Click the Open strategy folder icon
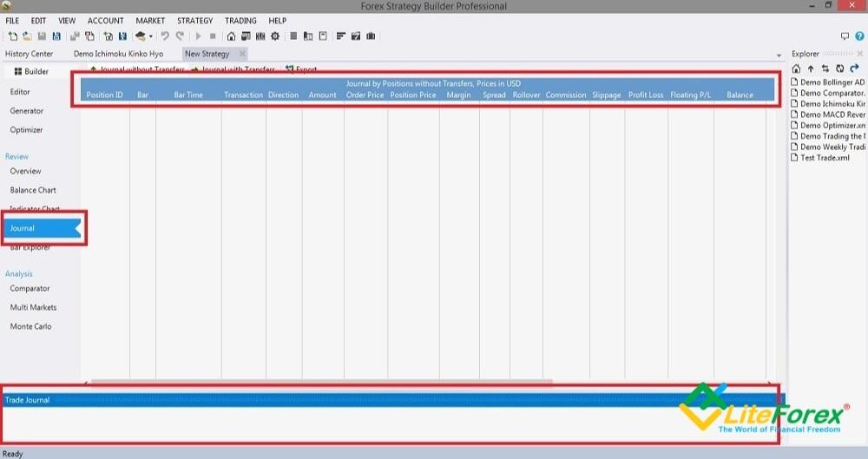 pos(27,36)
